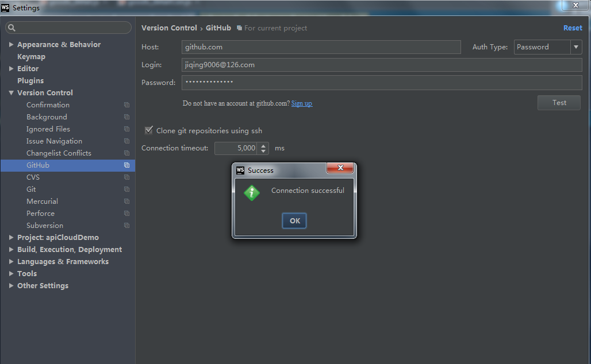Click the green info icon in Success dialog
Image resolution: width=591 pixels, height=364 pixels.
[251, 193]
